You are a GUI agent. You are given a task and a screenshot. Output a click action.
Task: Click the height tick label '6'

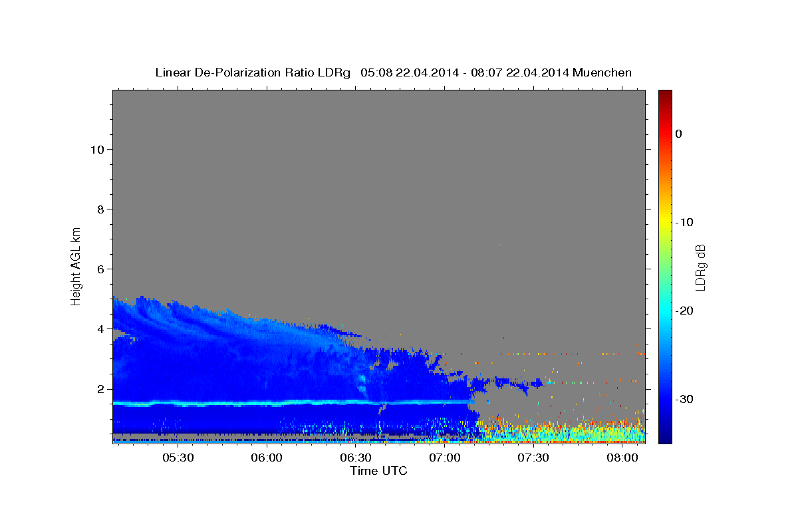tap(100, 269)
